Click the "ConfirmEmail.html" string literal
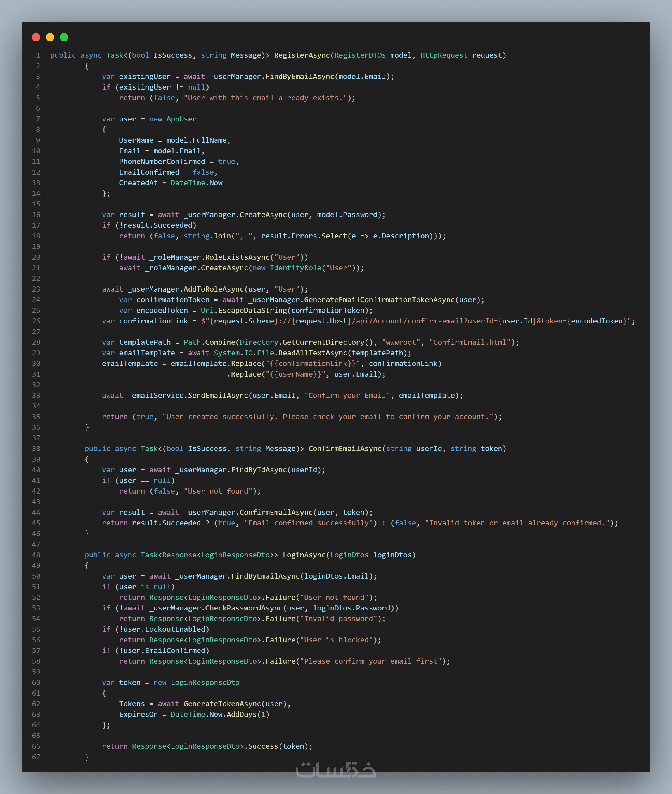The image size is (672, 794). tap(470, 342)
